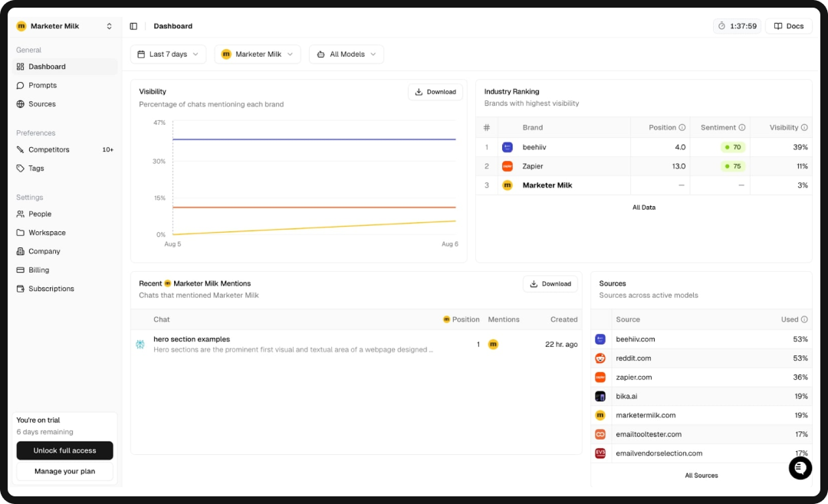Open the People settings page
Screen dimensions: 828x504
40,214
